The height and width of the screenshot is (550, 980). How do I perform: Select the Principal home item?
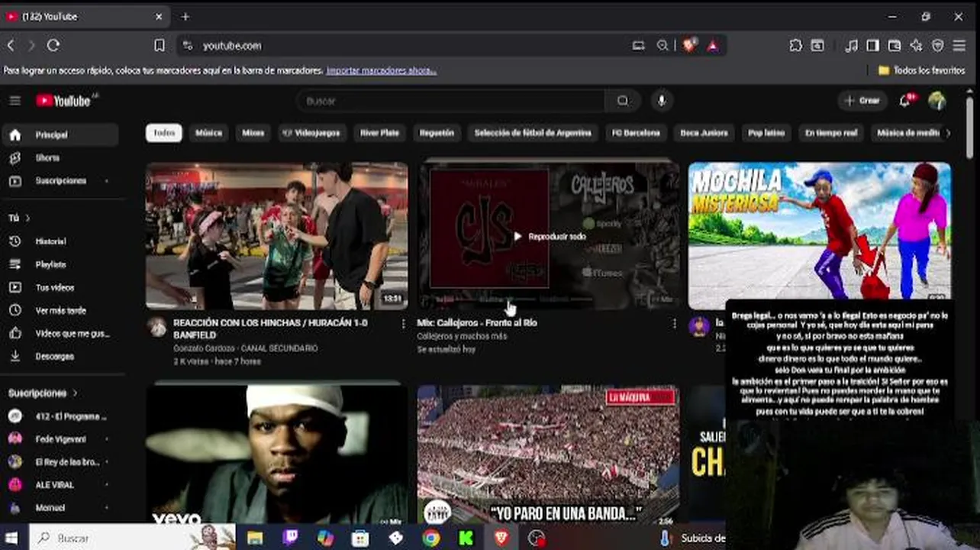pyautogui.click(x=60, y=135)
